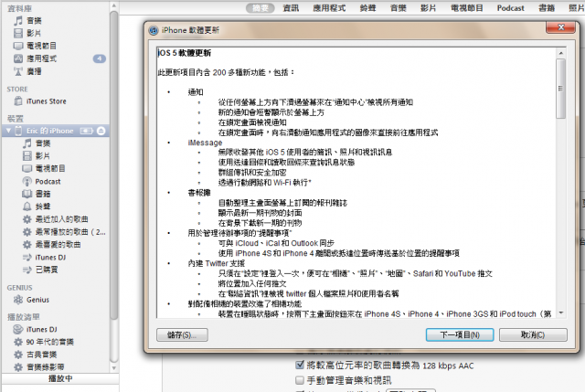Open the device 鈴聲 bell icon
The height and width of the screenshot is (392, 585).
coord(27,207)
